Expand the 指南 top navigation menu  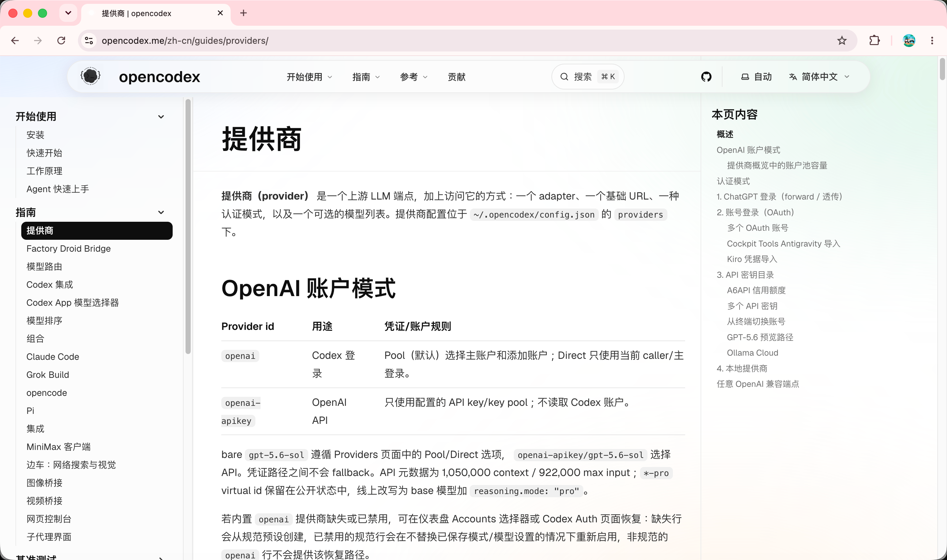coord(366,77)
